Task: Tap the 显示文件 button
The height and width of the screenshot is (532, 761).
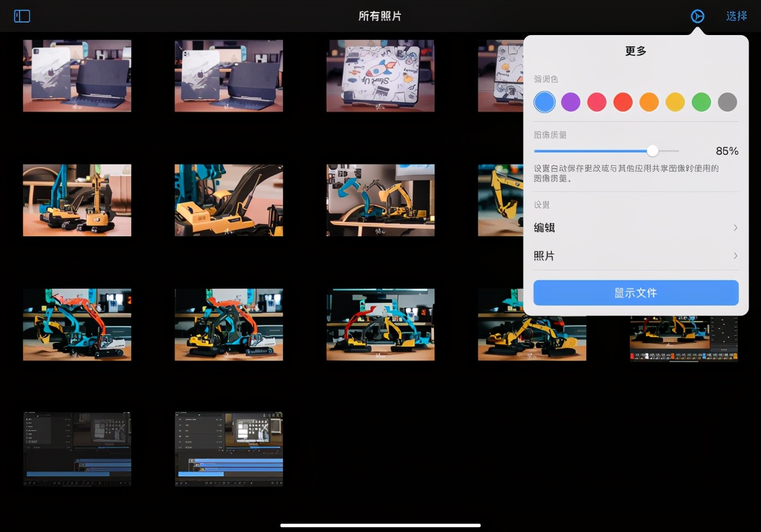Action: [636, 292]
